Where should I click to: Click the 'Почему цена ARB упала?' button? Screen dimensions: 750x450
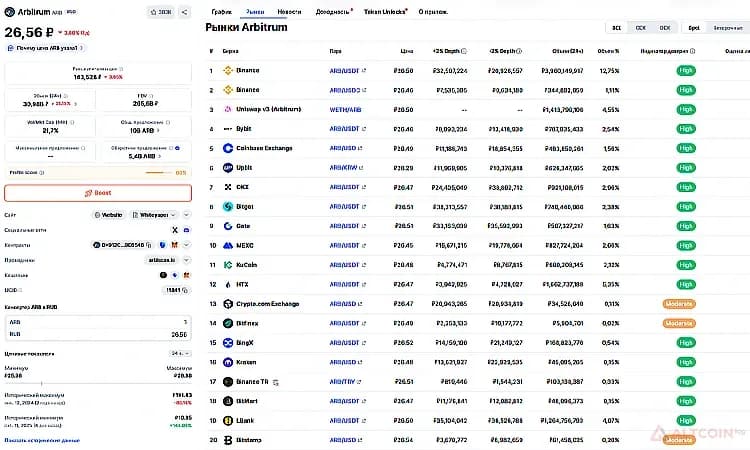pos(46,48)
